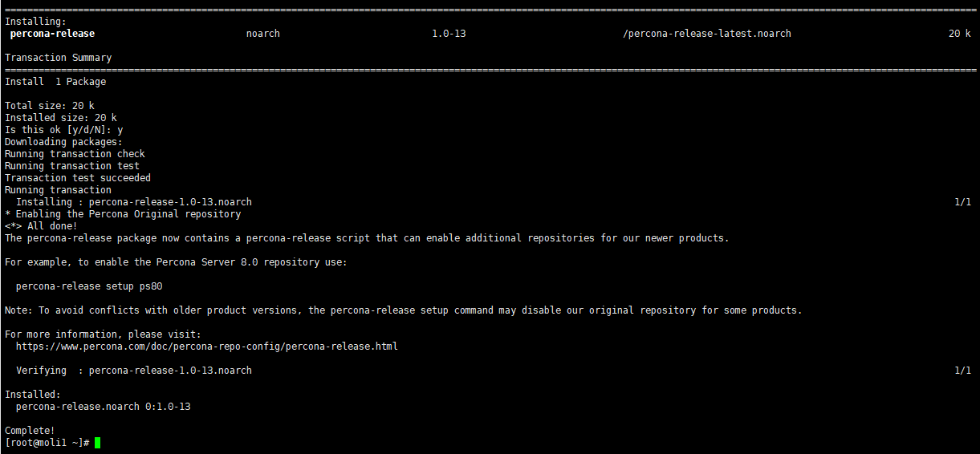
Task: Click 'Verifying : percona-release-1.0-13.noarch' line
Action: [134, 371]
